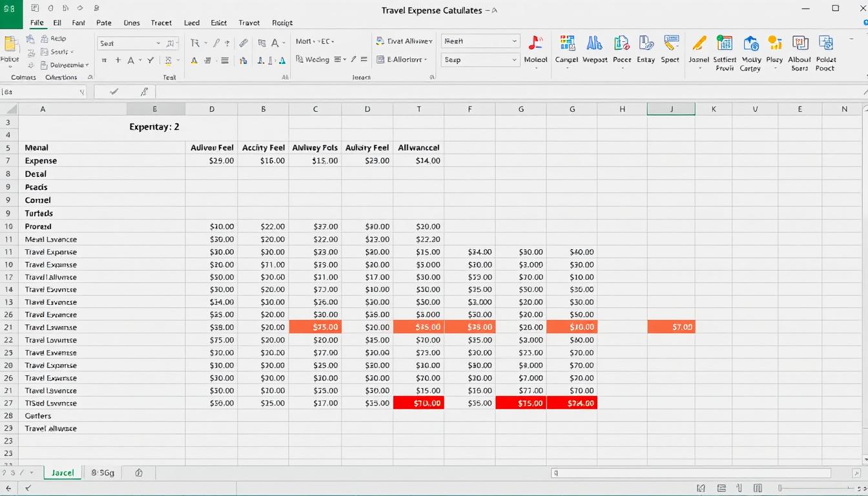Click the Poldat Pooct icon
868x496 pixels.
coord(826,43)
